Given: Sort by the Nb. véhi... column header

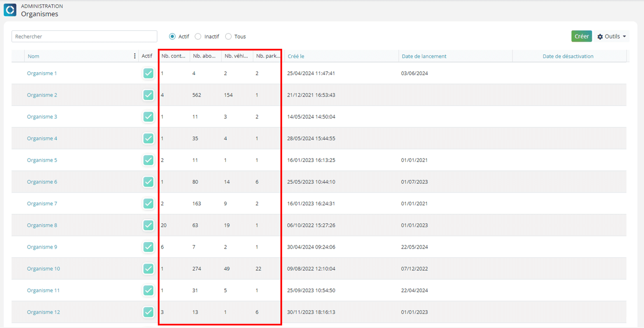Looking at the screenshot, I should click(236, 56).
